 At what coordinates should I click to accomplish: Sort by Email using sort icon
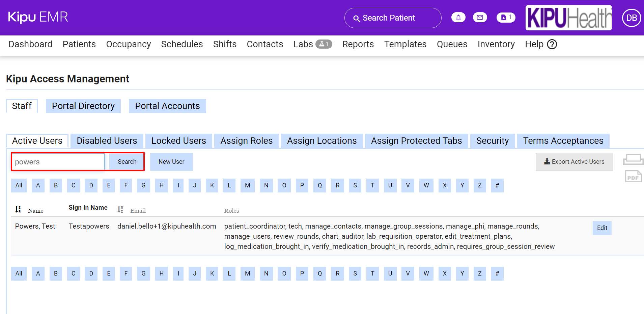tap(120, 210)
